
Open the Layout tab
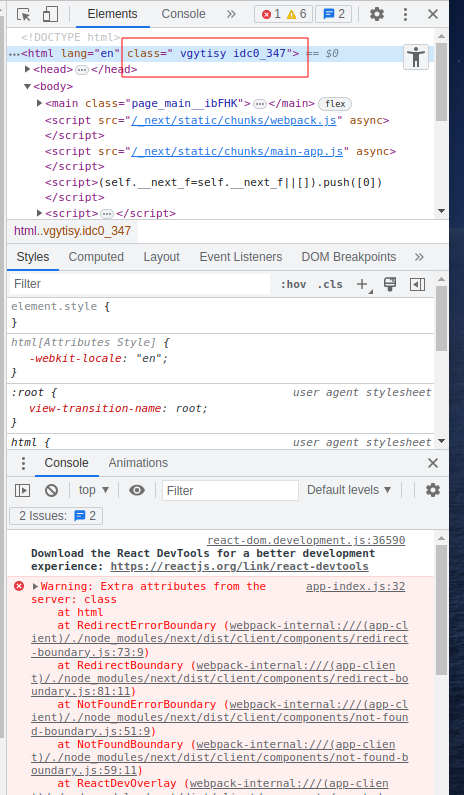click(161, 257)
